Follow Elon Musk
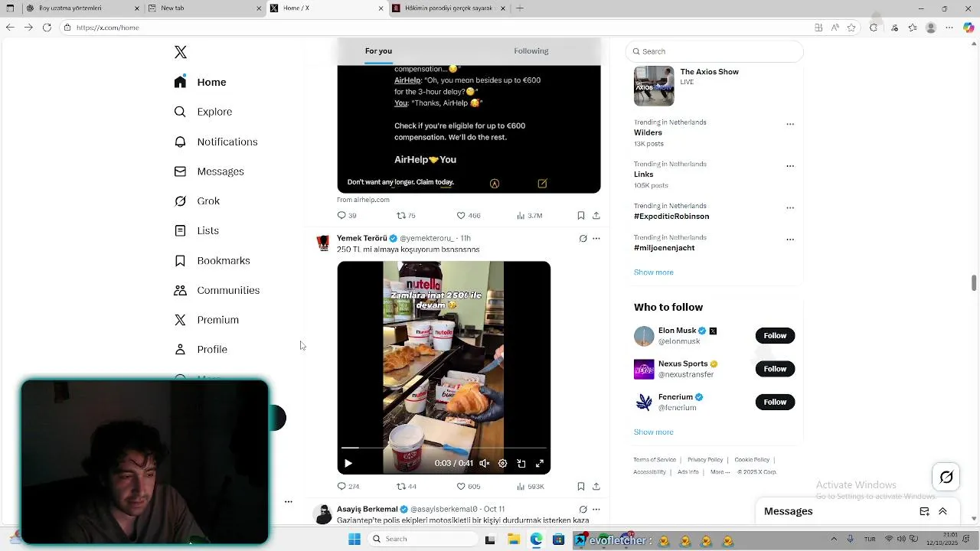Screen dimensions: 980x551 (775, 335)
